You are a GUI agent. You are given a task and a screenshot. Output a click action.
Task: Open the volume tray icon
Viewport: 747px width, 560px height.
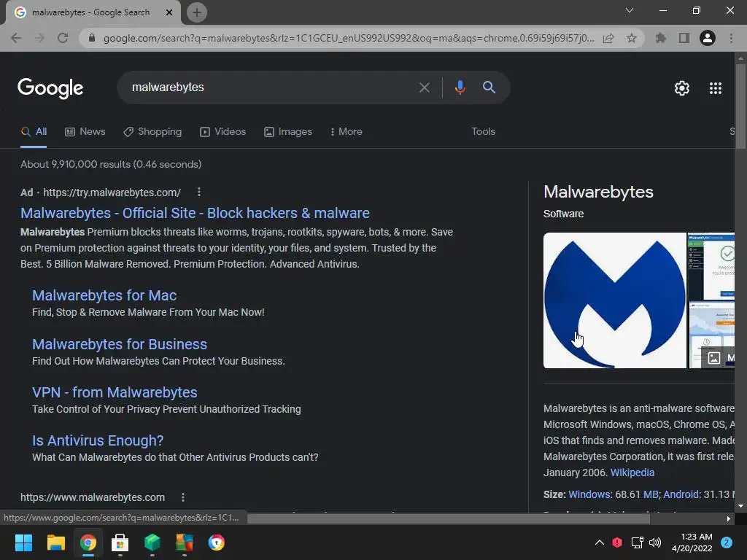coord(655,542)
